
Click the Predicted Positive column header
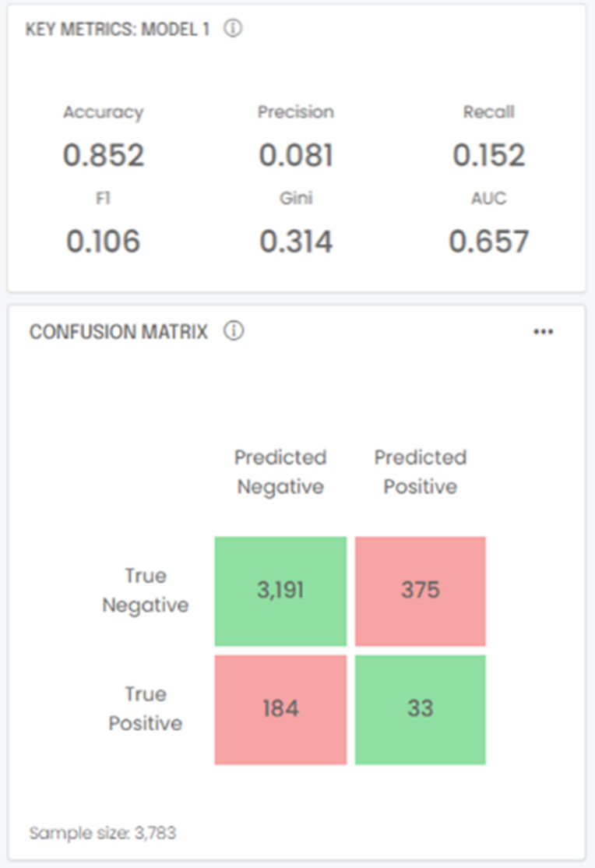(420, 471)
